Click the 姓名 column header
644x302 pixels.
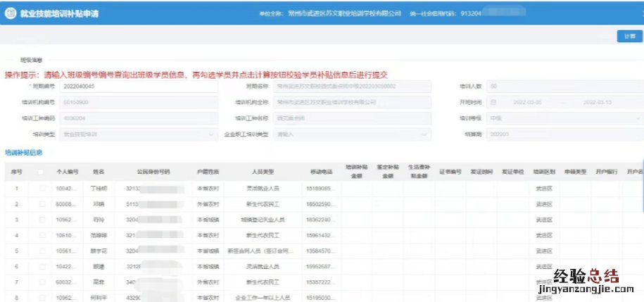click(x=99, y=172)
